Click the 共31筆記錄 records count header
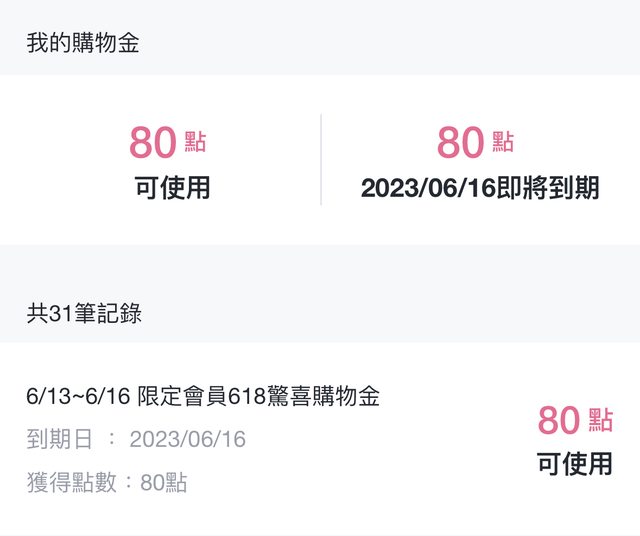 tap(84, 313)
